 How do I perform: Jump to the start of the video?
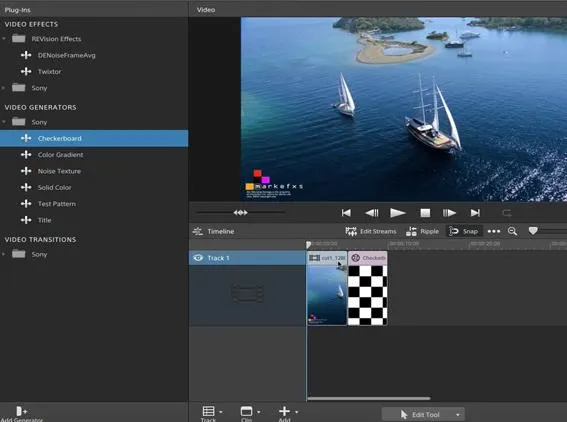(346, 213)
